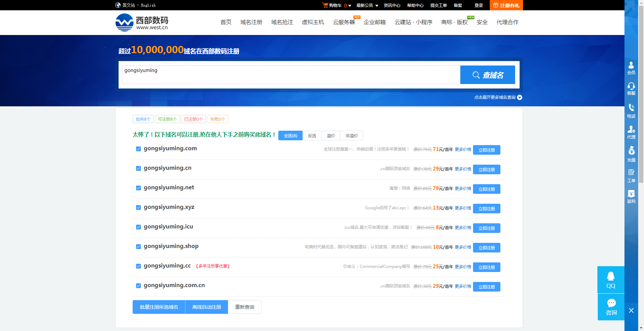Uncheck the gongsiyuming.com checkbox
The height and width of the screenshot is (331, 644).
click(x=138, y=149)
